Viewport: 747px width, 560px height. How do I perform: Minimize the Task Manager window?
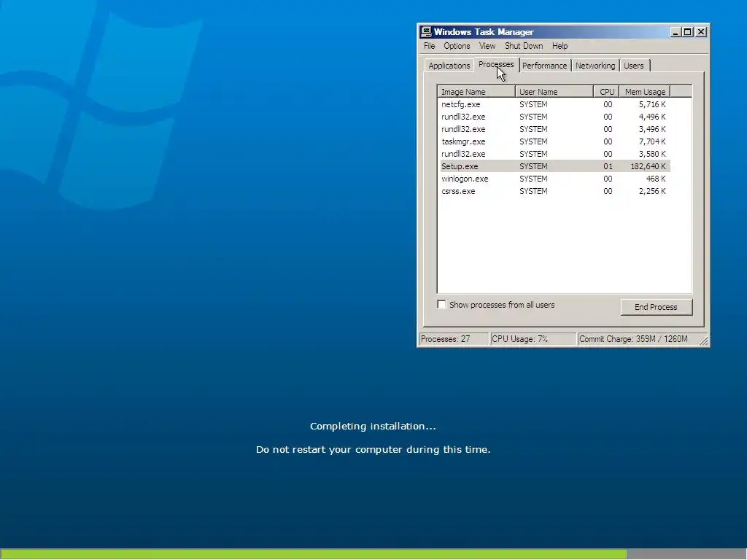[675, 32]
